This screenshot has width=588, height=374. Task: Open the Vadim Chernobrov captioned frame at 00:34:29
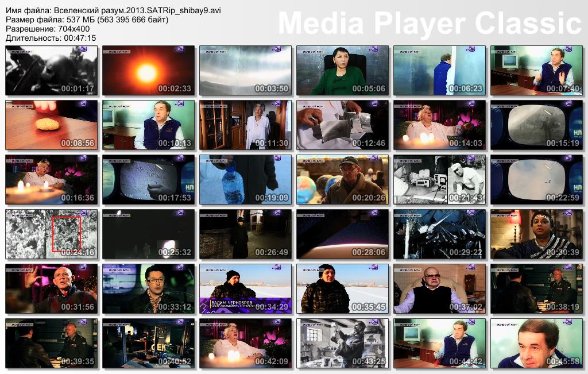pos(245,288)
